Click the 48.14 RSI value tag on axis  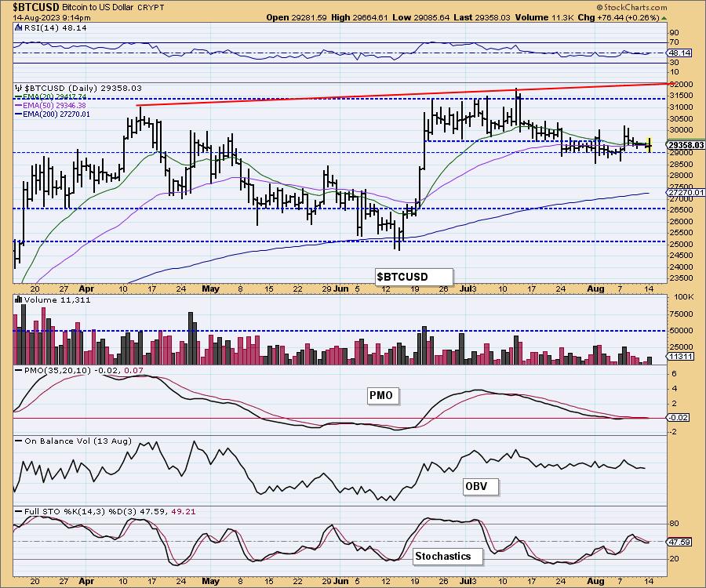coord(680,53)
